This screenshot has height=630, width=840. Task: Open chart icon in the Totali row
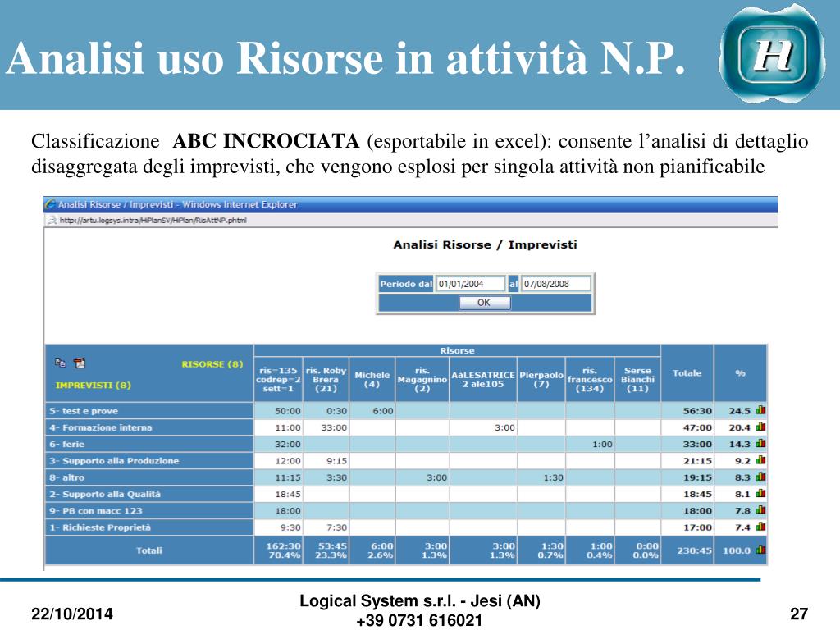tap(760, 550)
